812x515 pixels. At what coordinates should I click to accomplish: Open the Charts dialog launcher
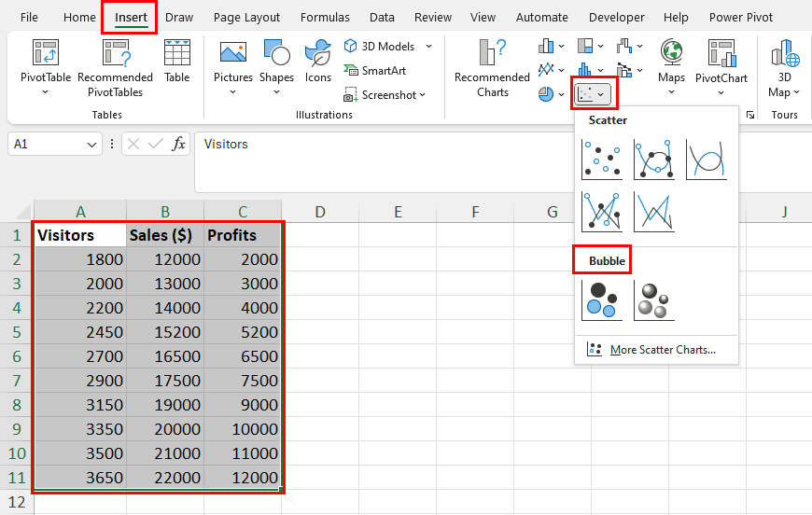tap(750, 115)
